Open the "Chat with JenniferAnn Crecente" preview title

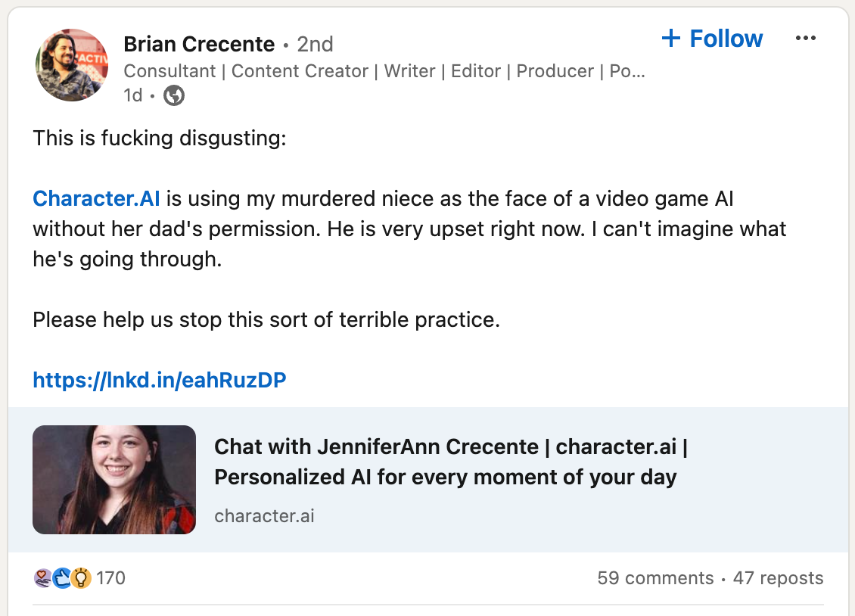point(450,462)
